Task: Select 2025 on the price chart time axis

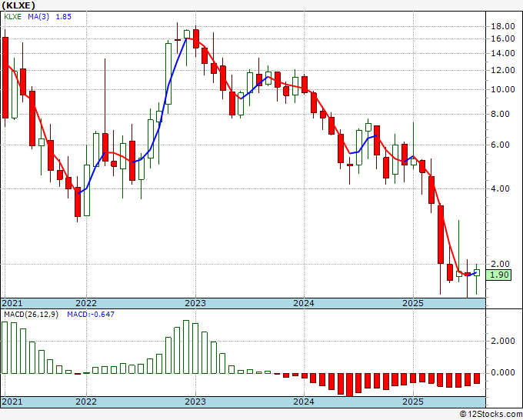Action: pyautogui.click(x=413, y=303)
